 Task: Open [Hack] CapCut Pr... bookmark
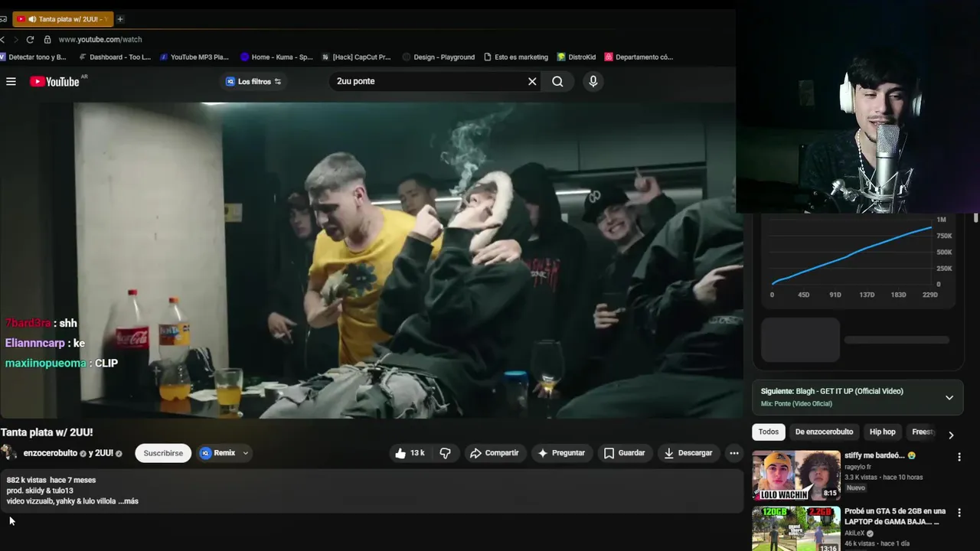pyautogui.click(x=357, y=57)
